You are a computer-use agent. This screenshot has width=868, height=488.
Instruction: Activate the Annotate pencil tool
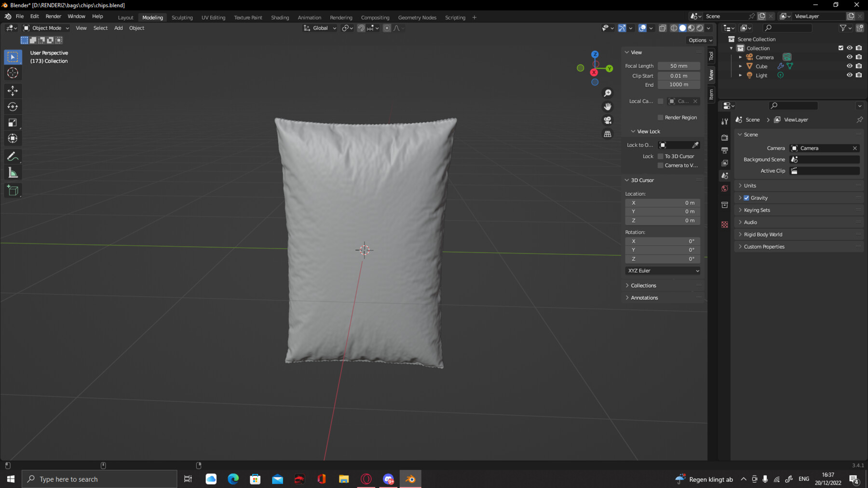point(13,157)
